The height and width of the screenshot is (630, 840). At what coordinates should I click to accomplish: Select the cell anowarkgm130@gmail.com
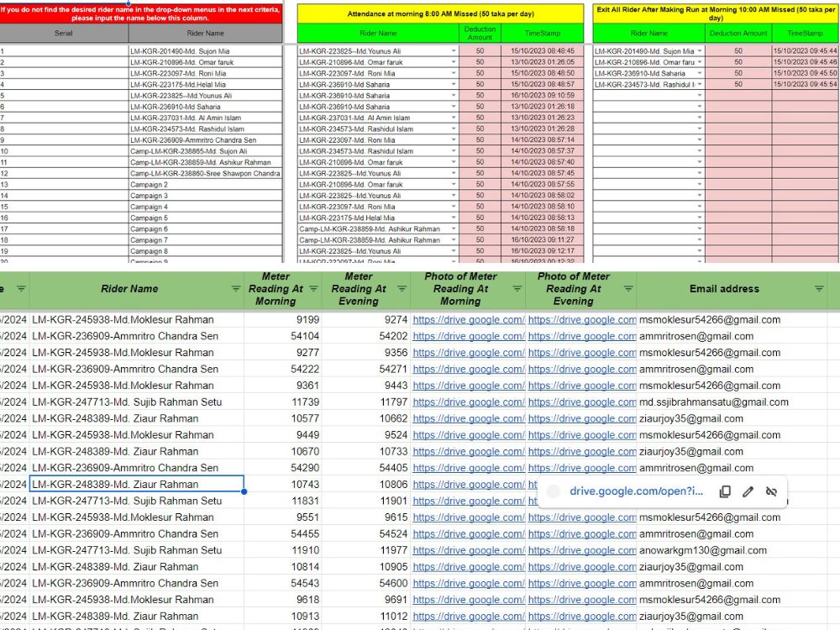point(732,550)
